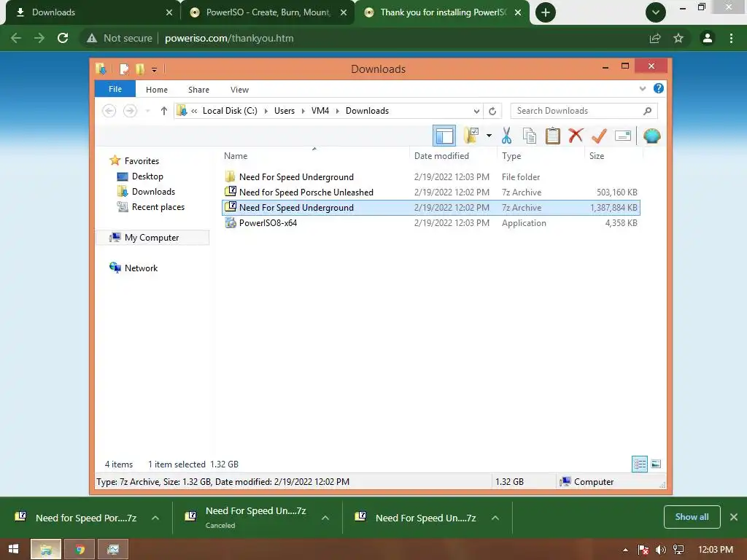The image size is (747, 560).
Task: Click the Copy icon in Explorer toolbar
Action: click(x=530, y=136)
